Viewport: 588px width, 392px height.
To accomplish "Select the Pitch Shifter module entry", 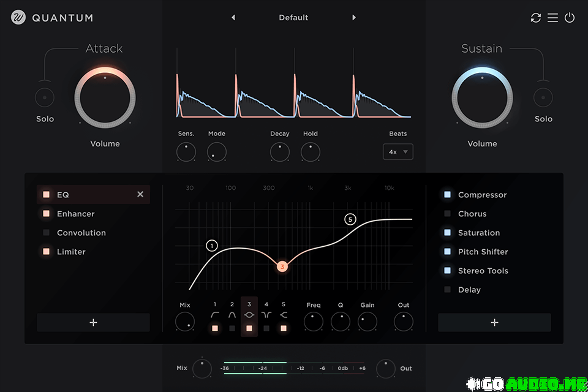I will coord(483,252).
